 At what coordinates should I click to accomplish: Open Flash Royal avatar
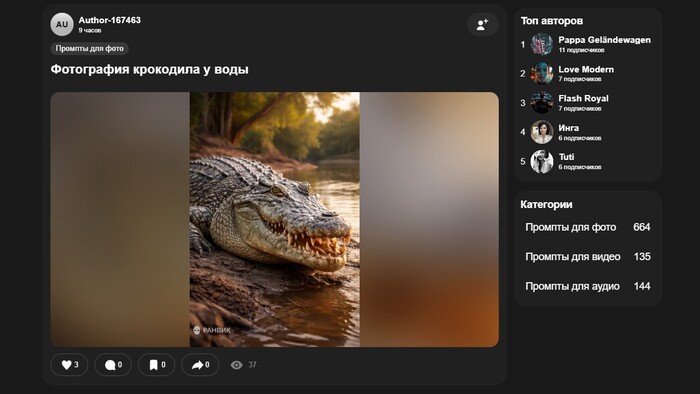542,103
